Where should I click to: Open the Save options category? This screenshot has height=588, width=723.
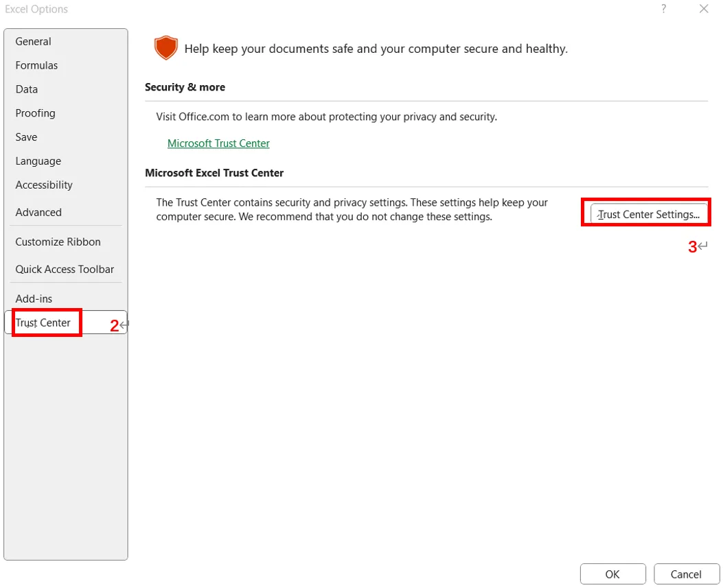point(27,137)
